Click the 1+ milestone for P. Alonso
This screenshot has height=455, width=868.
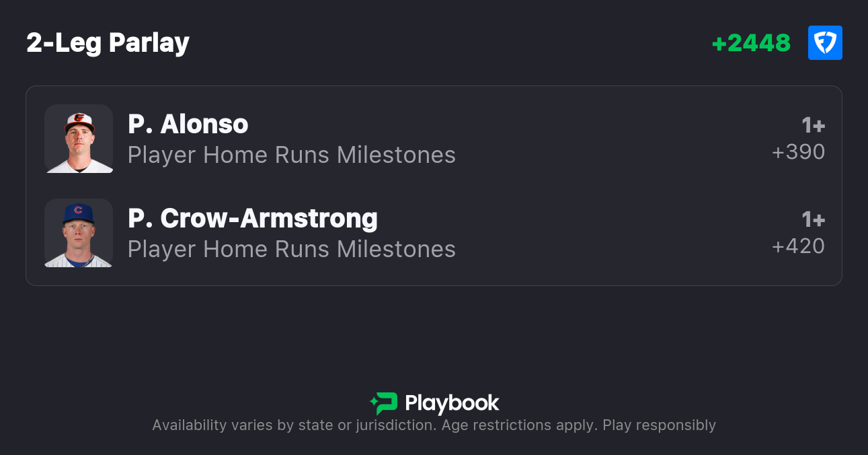pyautogui.click(x=813, y=125)
